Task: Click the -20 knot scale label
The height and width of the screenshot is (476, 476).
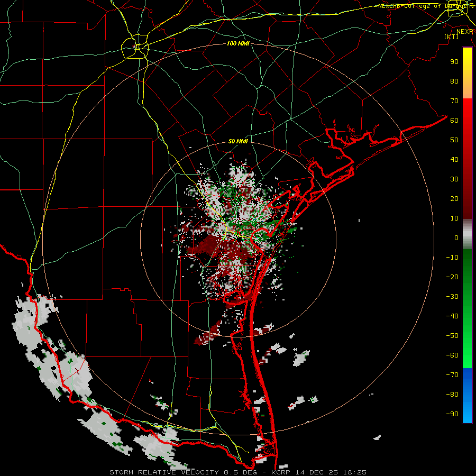Action: (452, 277)
